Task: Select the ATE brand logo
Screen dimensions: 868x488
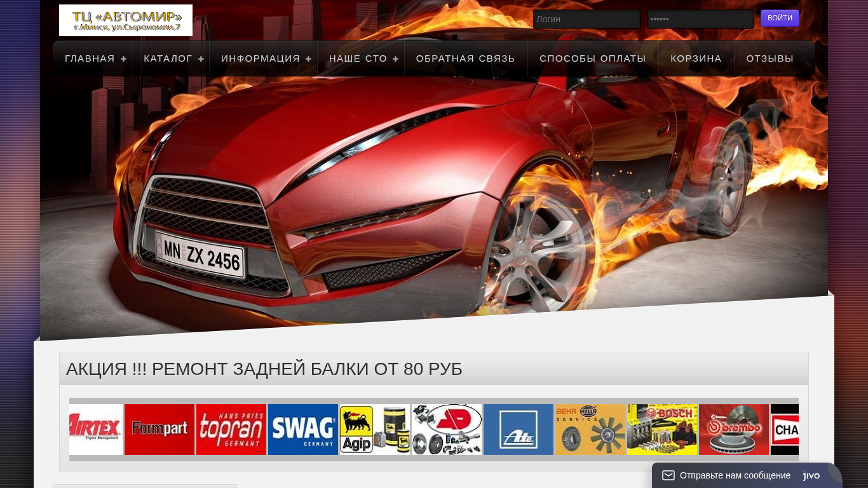Action: pyautogui.click(x=519, y=430)
